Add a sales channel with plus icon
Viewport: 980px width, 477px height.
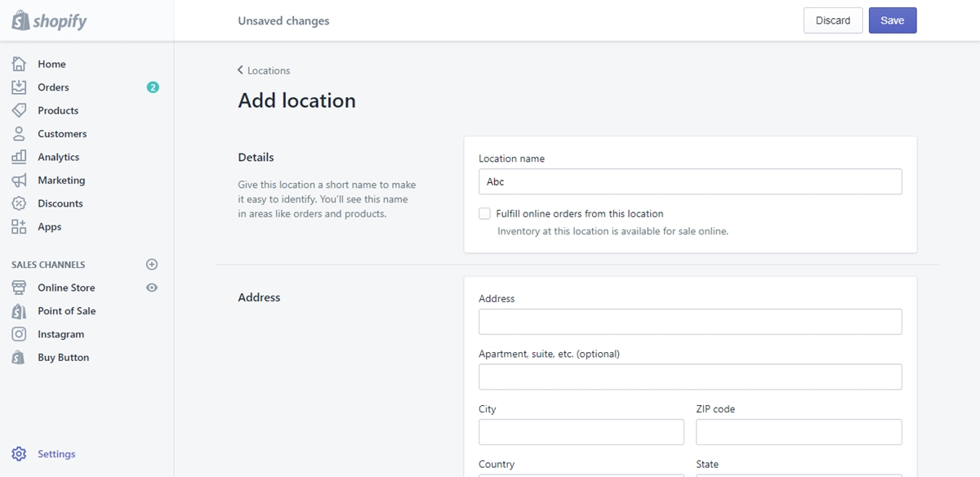[x=151, y=265]
